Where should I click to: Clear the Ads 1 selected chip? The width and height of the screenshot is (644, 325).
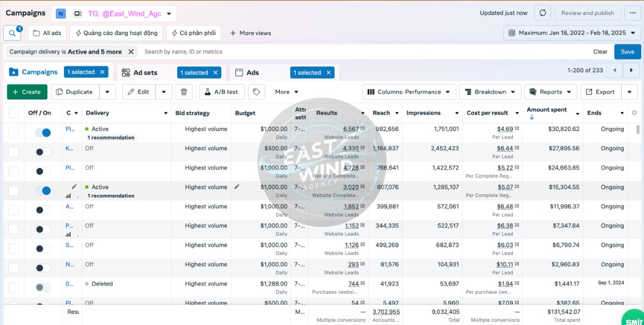329,73
